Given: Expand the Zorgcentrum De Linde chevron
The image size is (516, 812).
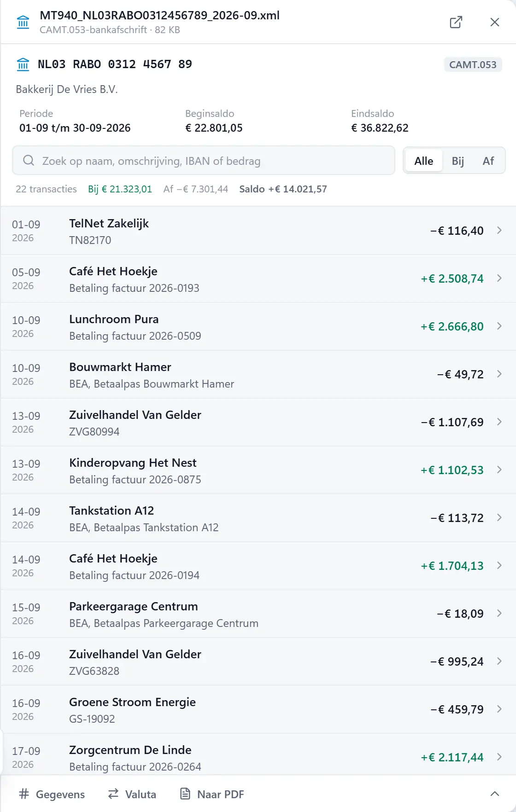Looking at the screenshot, I should tap(499, 757).
